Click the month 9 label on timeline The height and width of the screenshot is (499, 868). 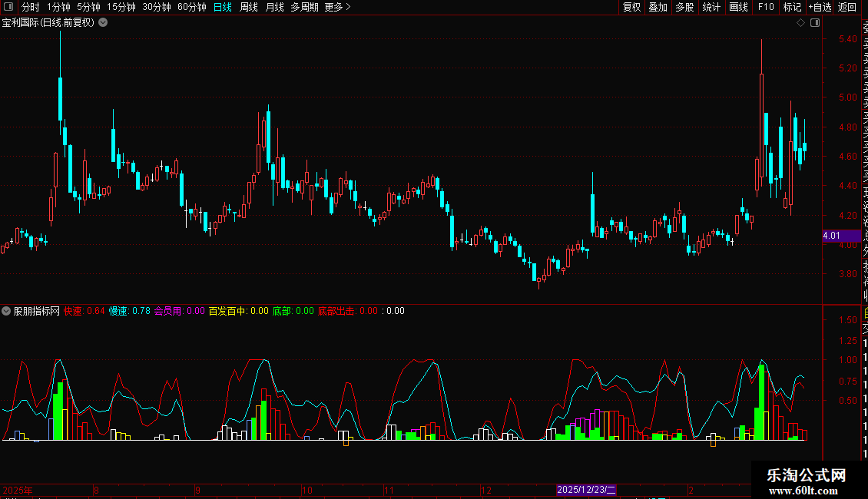click(197, 490)
